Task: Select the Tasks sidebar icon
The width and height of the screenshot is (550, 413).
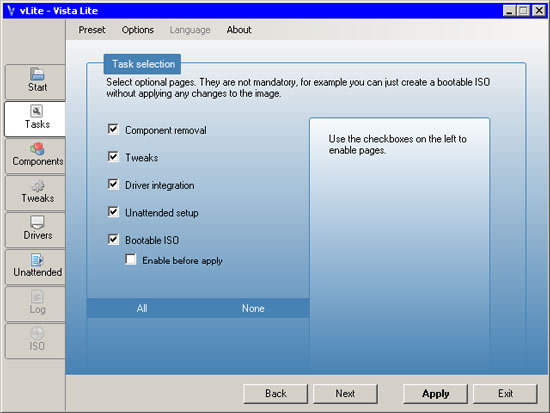Action: (x=36, y=119)
